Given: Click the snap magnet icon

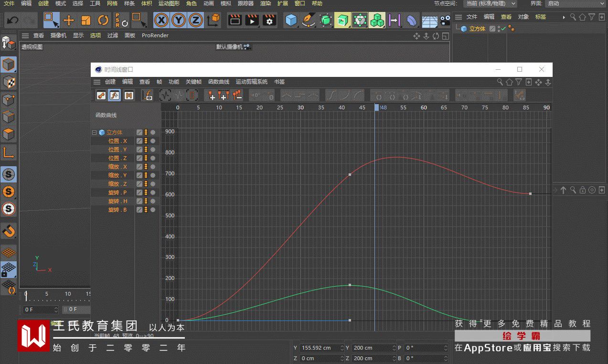Looking at the screenshot, I should coord(9,231).
